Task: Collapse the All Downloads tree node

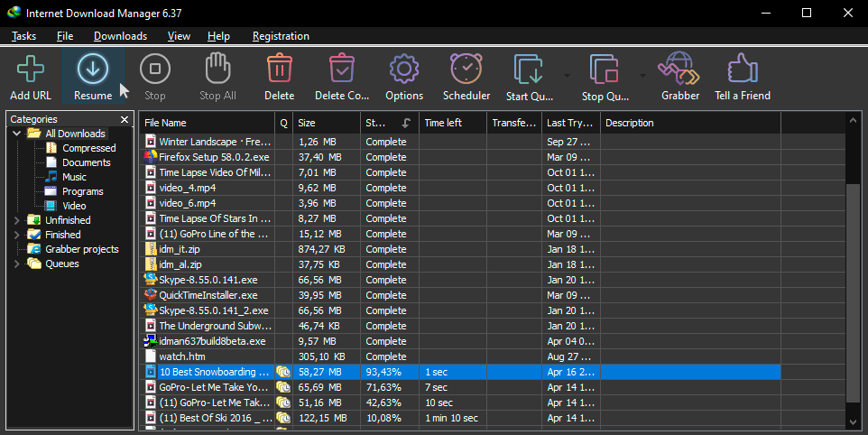Action: point(17,134)
